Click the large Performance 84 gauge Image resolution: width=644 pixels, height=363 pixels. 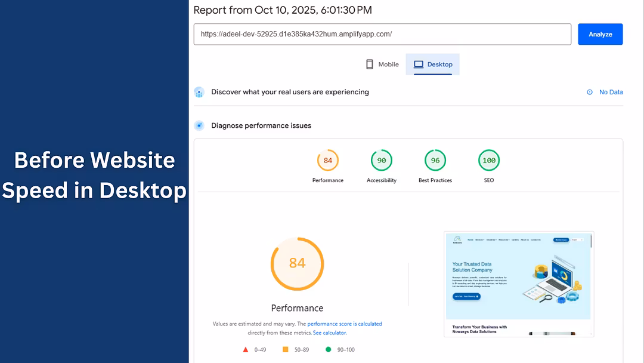click(297, 263)
